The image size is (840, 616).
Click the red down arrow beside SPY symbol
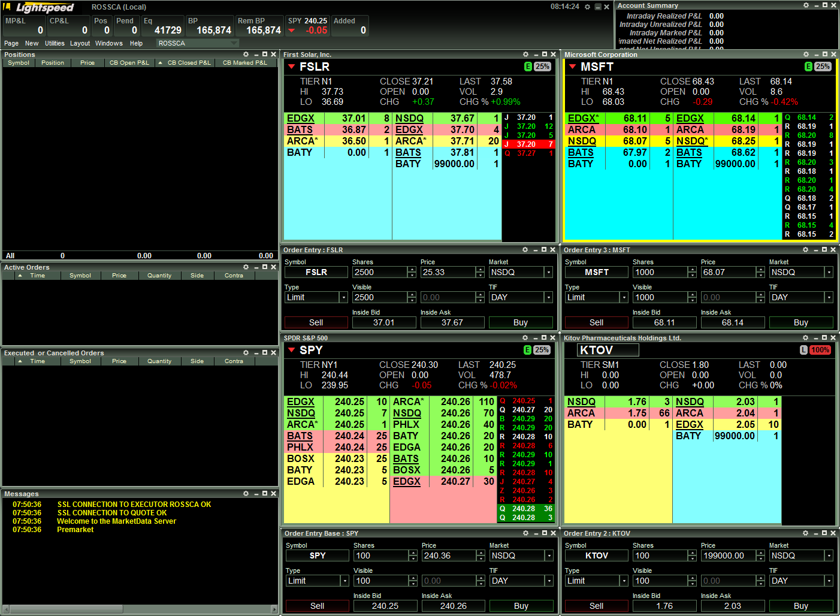click(291, 350)
